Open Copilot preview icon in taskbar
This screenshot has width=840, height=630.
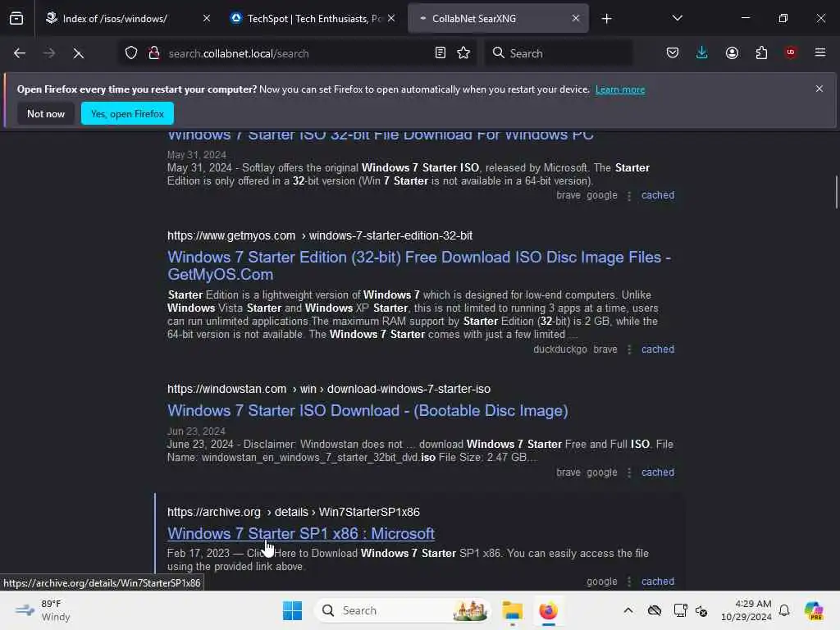814,610
